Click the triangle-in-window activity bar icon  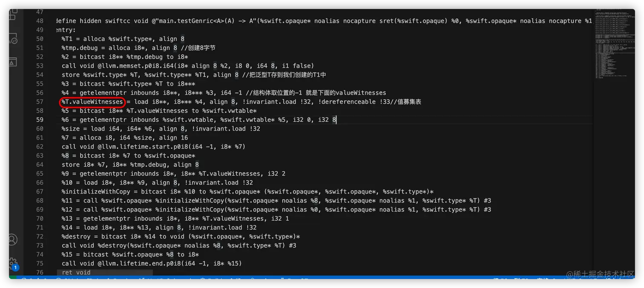(13, 62)
